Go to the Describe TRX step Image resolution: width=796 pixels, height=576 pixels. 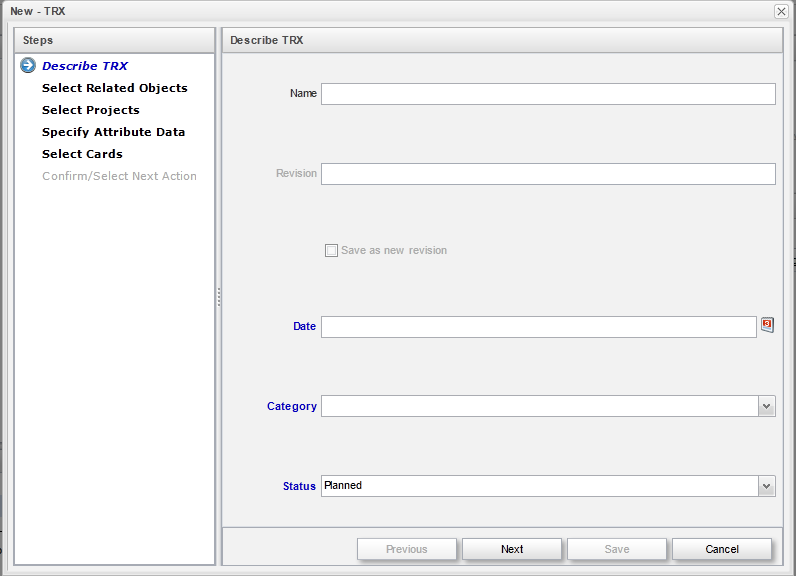coord(85,66)
